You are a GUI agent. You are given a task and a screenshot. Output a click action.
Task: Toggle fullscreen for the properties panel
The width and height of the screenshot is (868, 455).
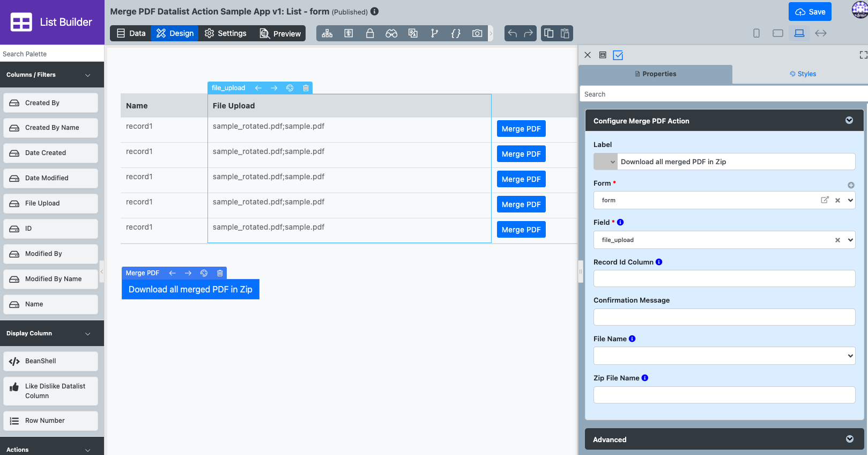[863, 55]
